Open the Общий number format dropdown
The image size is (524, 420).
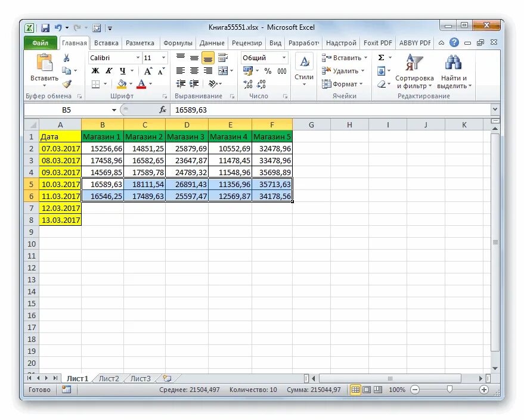[x=284, y=58]
